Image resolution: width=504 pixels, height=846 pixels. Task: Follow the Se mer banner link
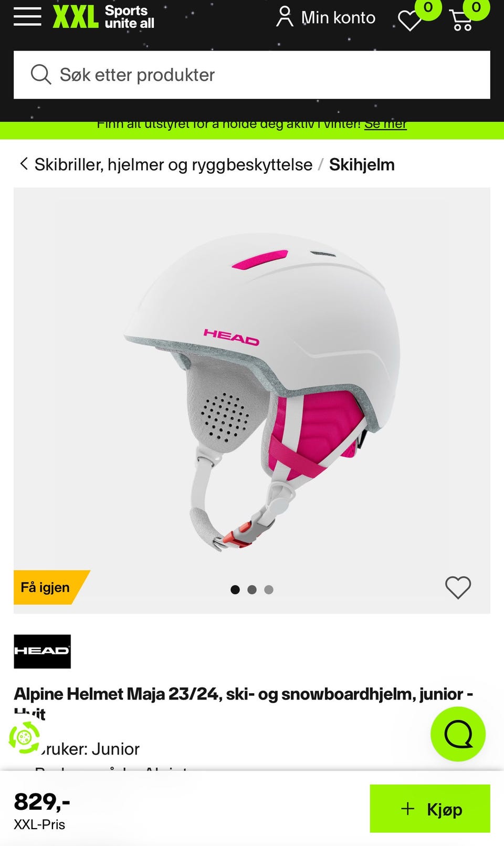pos(385,124)
